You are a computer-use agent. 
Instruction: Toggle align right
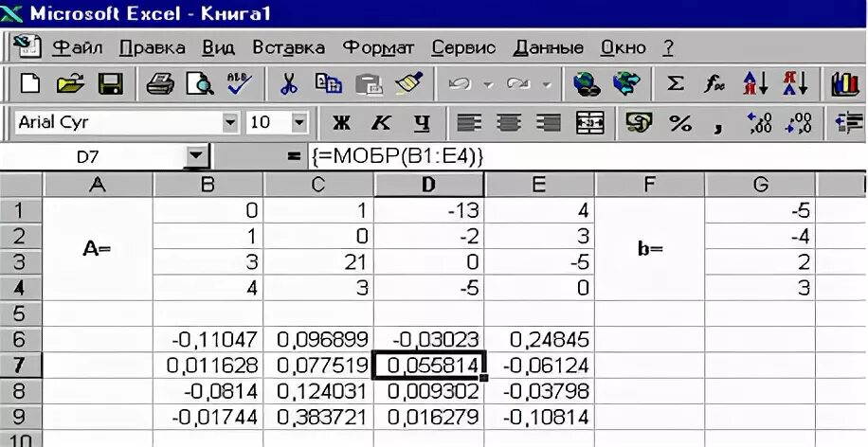click(x=550, y=123)
